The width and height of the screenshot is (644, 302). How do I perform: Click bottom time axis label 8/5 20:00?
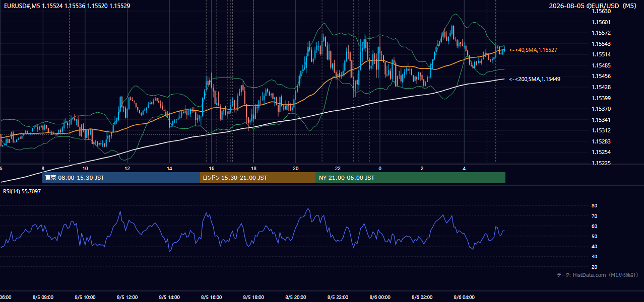296,297
